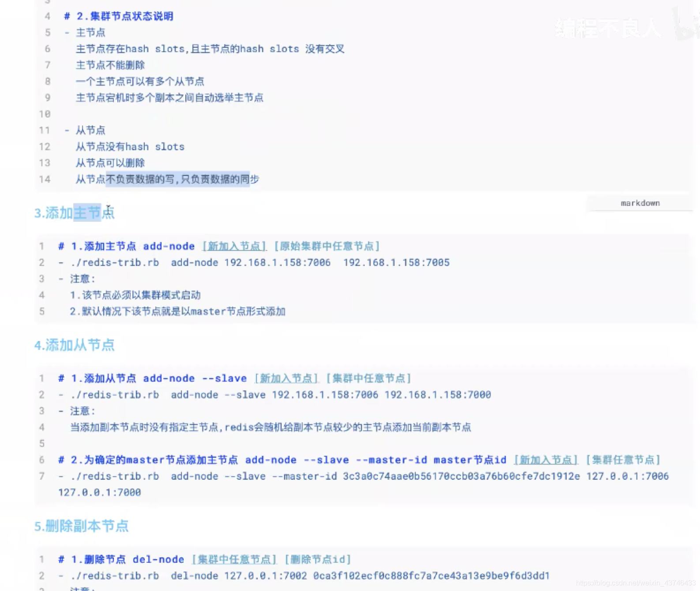Click the - 从节点 list item
This screenshot has width=700, height=591.
85,130
